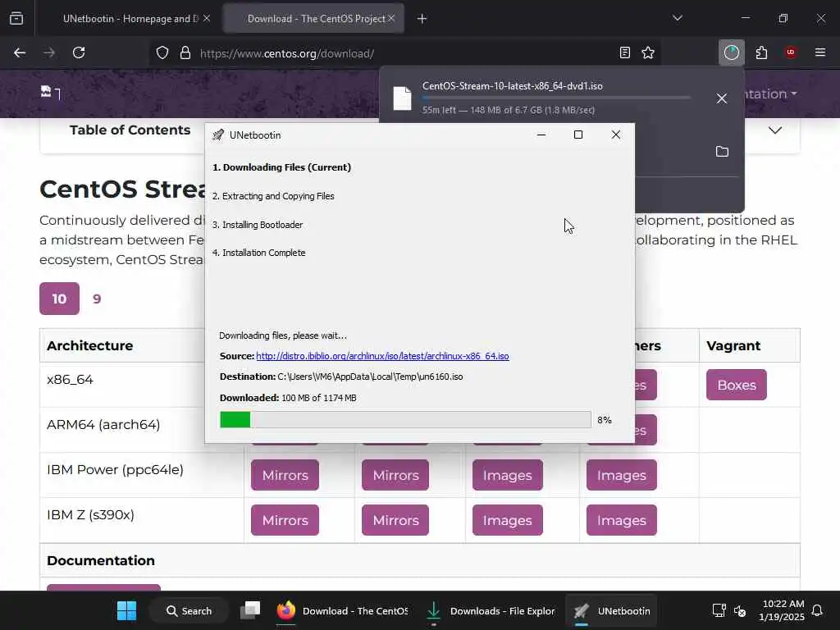Click last Images button in IBM Z row
The image size is (840, 630).
pos(622,519)
